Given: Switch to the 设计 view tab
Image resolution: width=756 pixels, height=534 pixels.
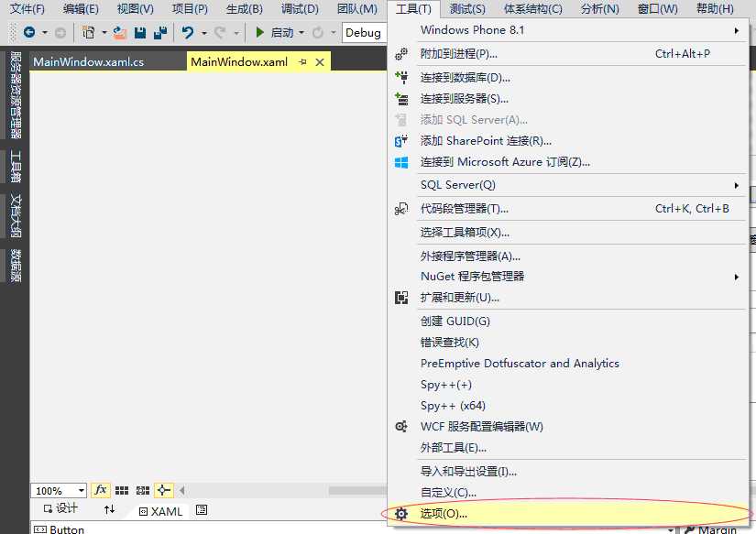Looking at the screenshot, I should pos(60,508).
